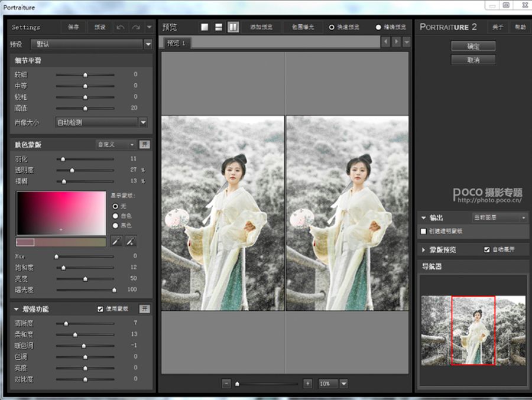
Task: Click the navigator thumbnail image
Action: coord(473,330)
